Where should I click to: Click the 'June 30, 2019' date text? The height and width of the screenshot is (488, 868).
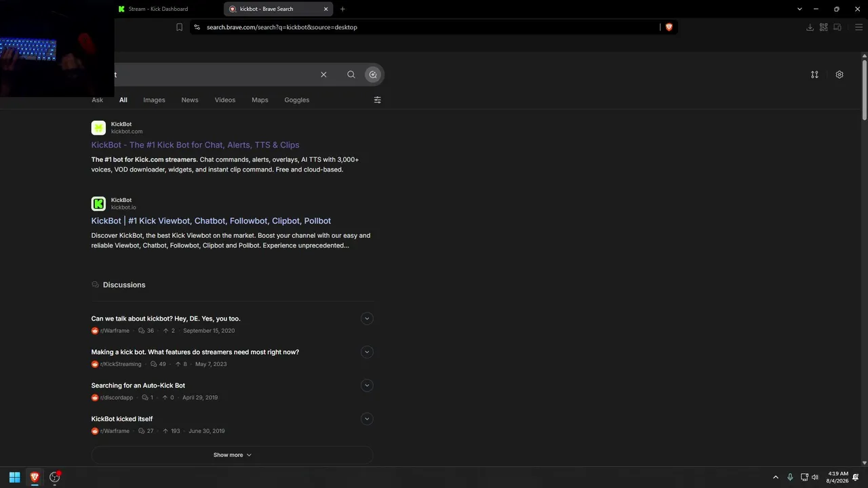click(x=207, y=431)
